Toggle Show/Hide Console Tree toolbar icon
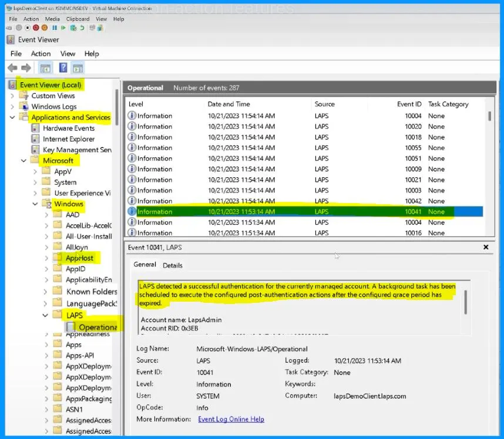Viewport: 504px width, 439px height. pyautogui.click(x=45, y=68)
